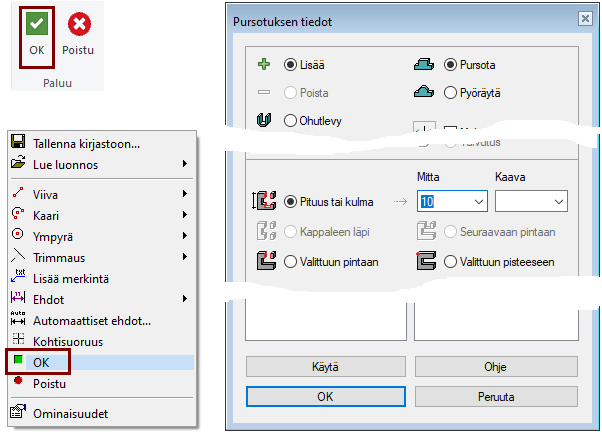
Task: Click the Ominaisuudet properties icon
Action: click(18, 413)
